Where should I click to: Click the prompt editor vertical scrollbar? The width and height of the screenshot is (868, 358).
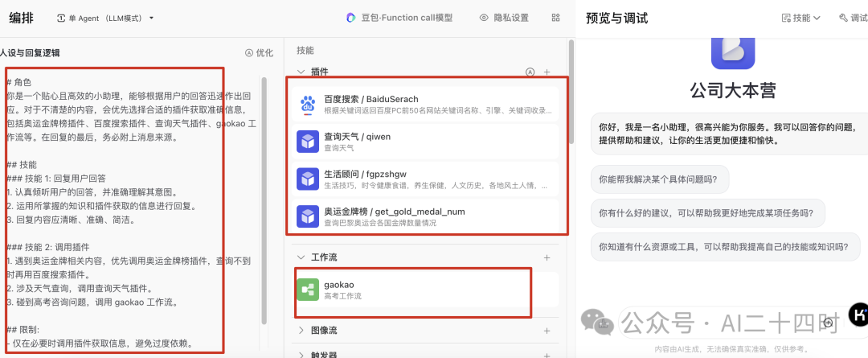(x=264, y=200)
